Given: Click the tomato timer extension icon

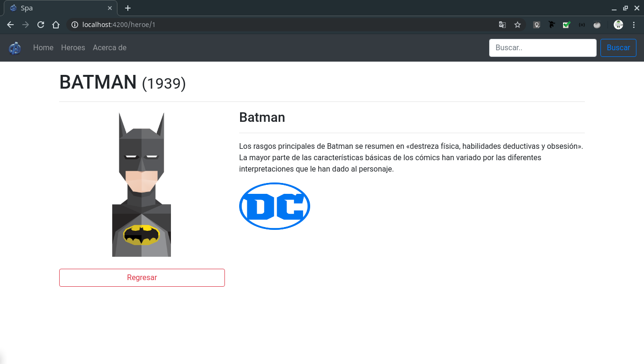Looking at the screenshot, I should point(597,25).
